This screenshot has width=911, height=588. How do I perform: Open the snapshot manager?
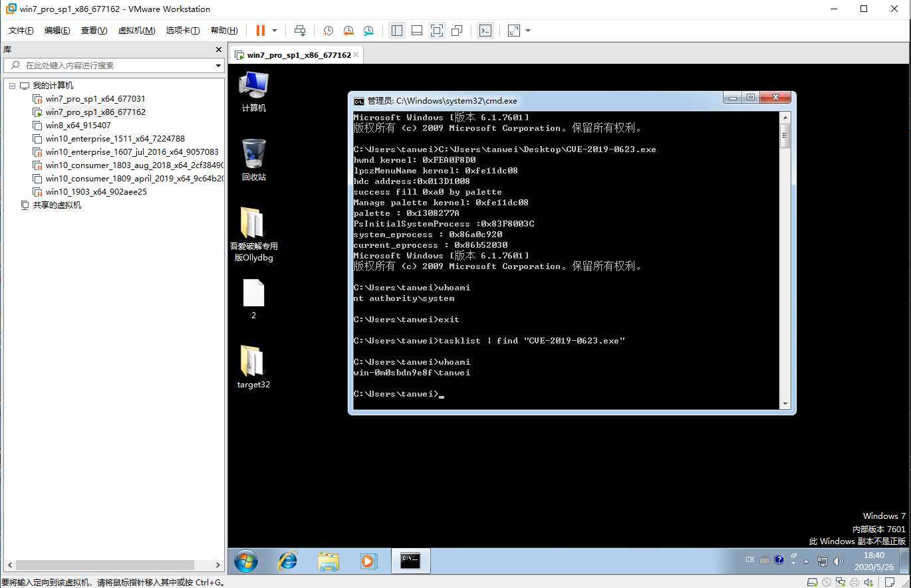tap(369, 31)
